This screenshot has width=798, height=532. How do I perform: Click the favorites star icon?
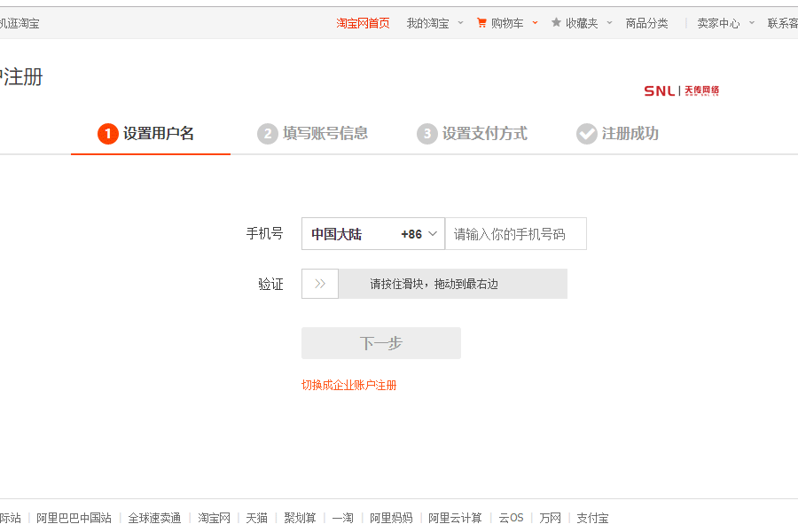pos(556,23)
